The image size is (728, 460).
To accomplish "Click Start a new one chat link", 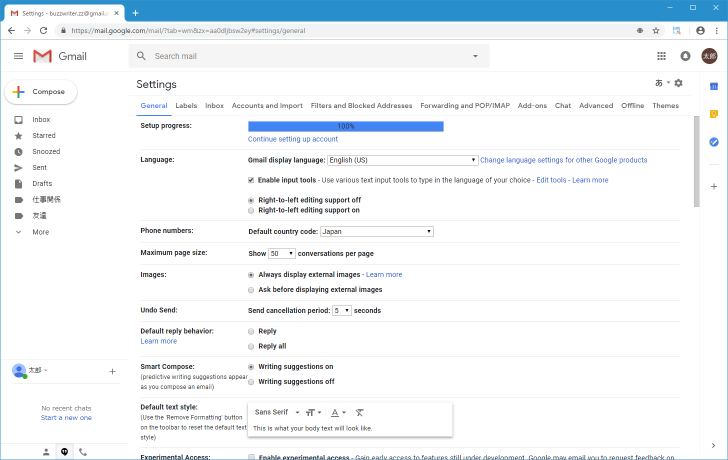I will pyautogui.click(x=66, y=418).
